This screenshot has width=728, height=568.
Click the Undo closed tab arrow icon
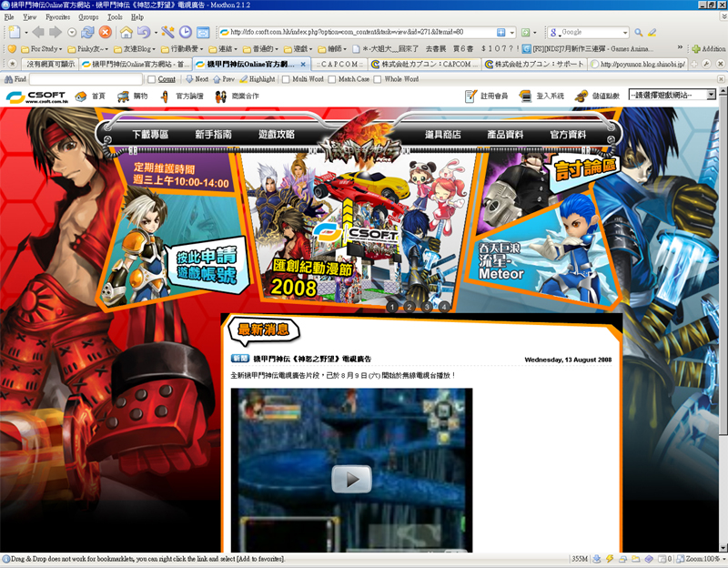click(x=144, y=33)
